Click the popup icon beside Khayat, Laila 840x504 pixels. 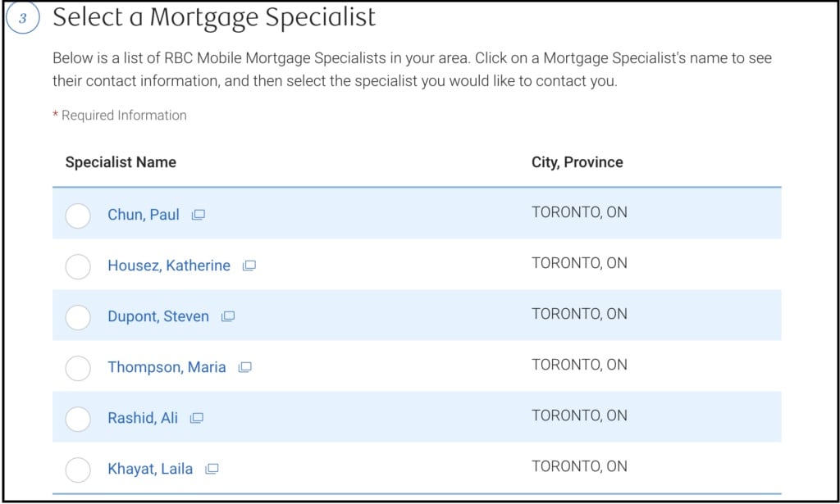pos(212,469)
